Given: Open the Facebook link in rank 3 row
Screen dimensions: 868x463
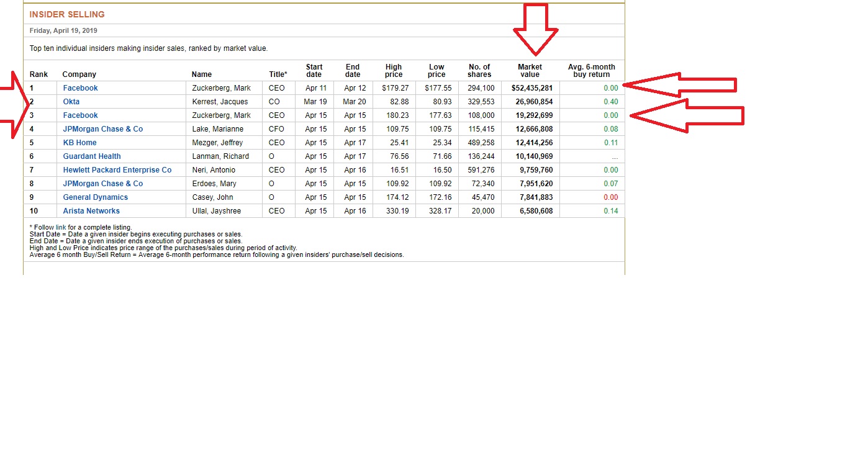Looking at the screenshot, I should (80, 115).
